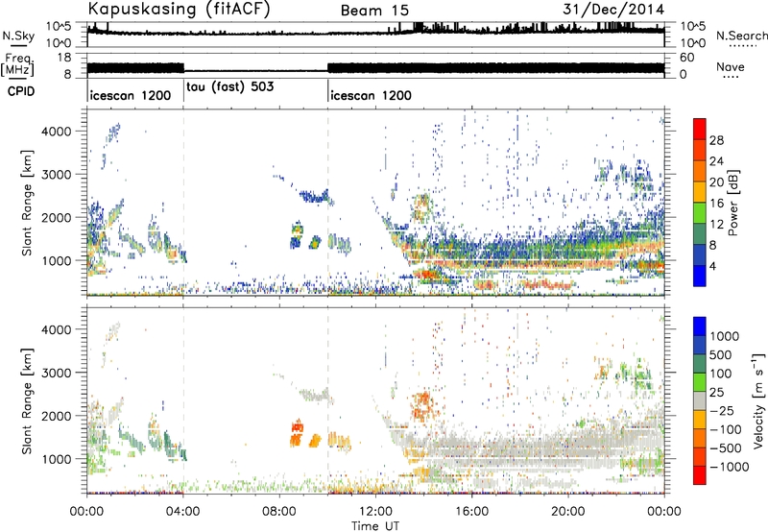Click the 'CPID' row label

tap(21, 91)
